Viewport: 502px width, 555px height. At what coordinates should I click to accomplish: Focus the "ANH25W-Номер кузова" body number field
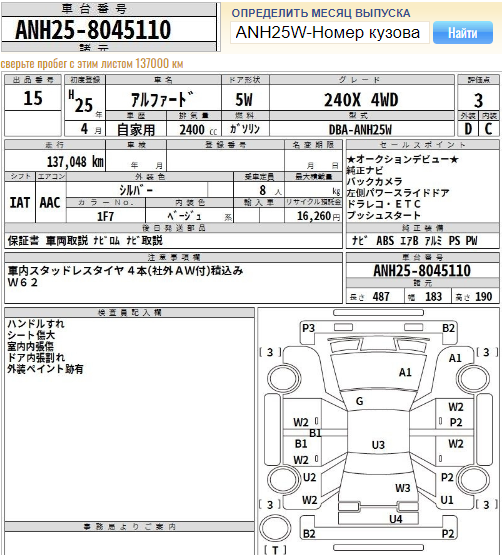click(x=330, y=33)
